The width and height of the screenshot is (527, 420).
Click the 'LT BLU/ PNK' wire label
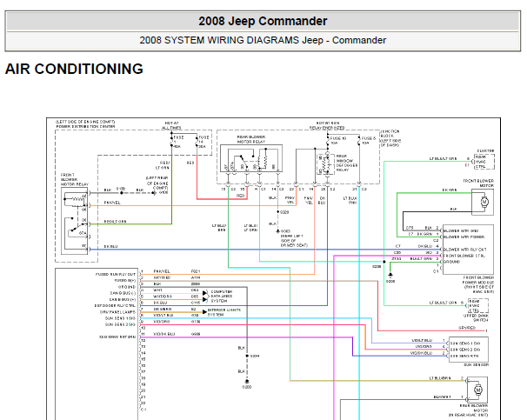350,201
